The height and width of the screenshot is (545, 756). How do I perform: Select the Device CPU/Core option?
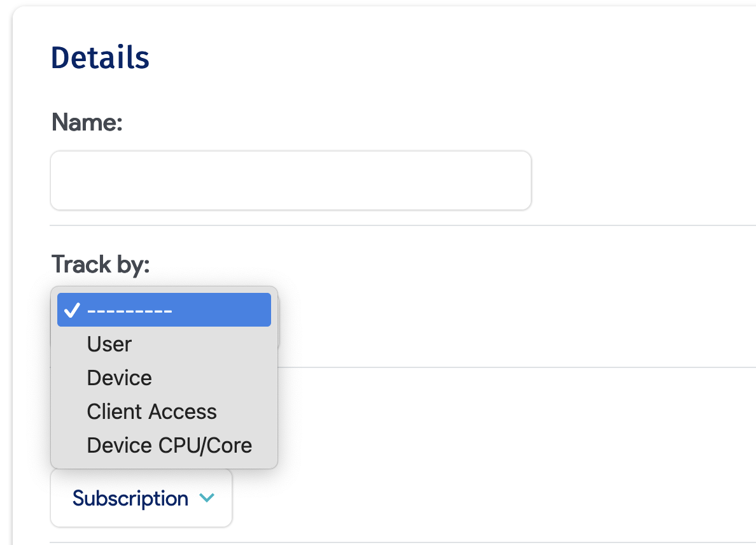tap(169, 446)
